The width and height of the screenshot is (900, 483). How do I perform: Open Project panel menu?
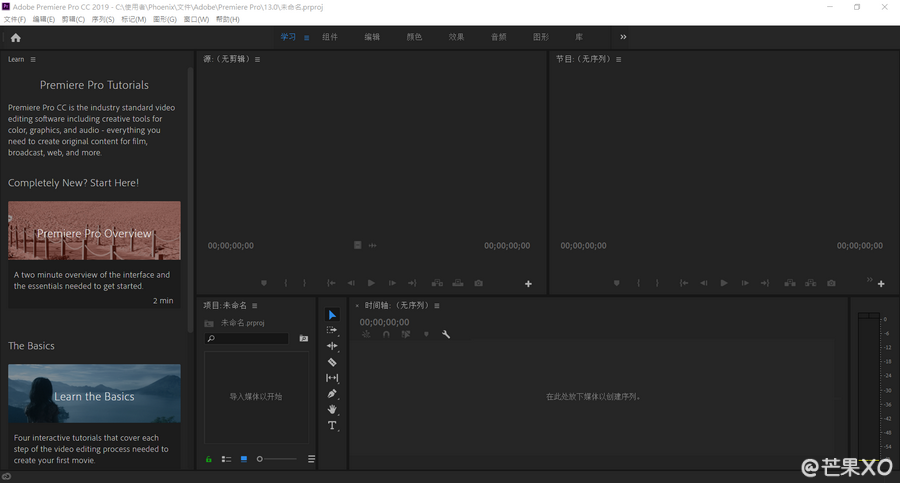[x=255, y=306]
